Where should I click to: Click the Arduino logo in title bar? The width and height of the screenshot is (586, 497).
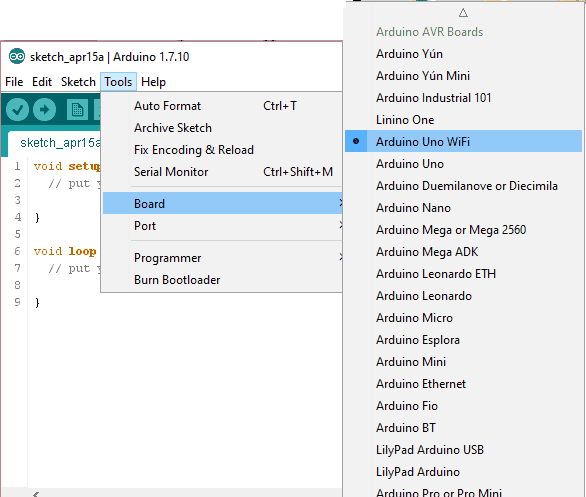[17, 57]
